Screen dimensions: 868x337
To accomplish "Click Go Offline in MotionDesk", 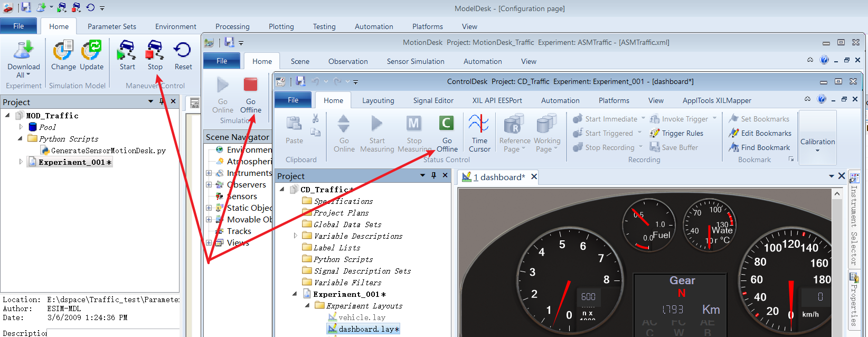I will (x=250, y=95).
